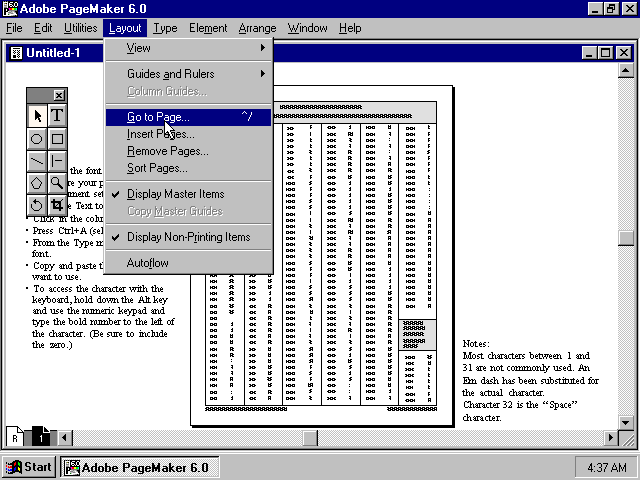
Task: Click horizontal scrollbar right arrow
Action: click(611, 438)
